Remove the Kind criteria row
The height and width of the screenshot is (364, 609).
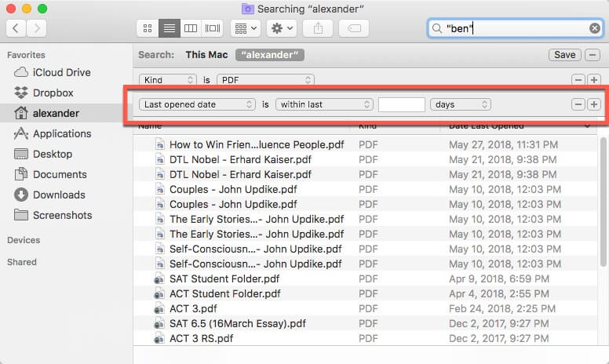click(x=578, y=80)
